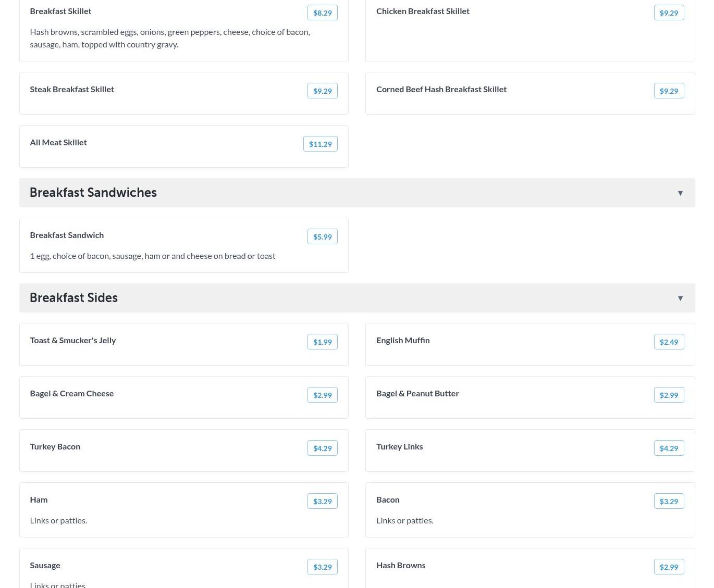Viewport: 714px width, 588px height.
Task: Select Steak Breakfast Skillet price $9.29
Action: tap(322, 91)
